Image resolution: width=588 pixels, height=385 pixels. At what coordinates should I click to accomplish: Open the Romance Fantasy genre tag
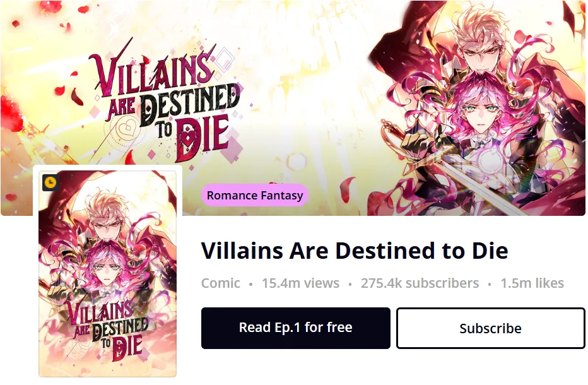(x=255, y=196)
